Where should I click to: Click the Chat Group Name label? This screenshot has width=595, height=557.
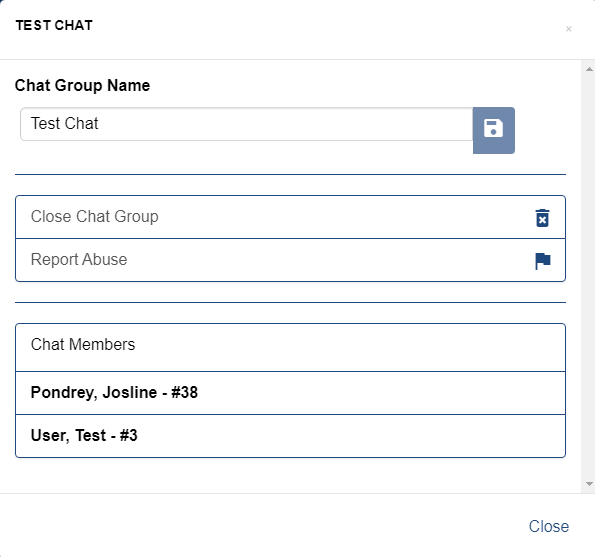(82, 85)
